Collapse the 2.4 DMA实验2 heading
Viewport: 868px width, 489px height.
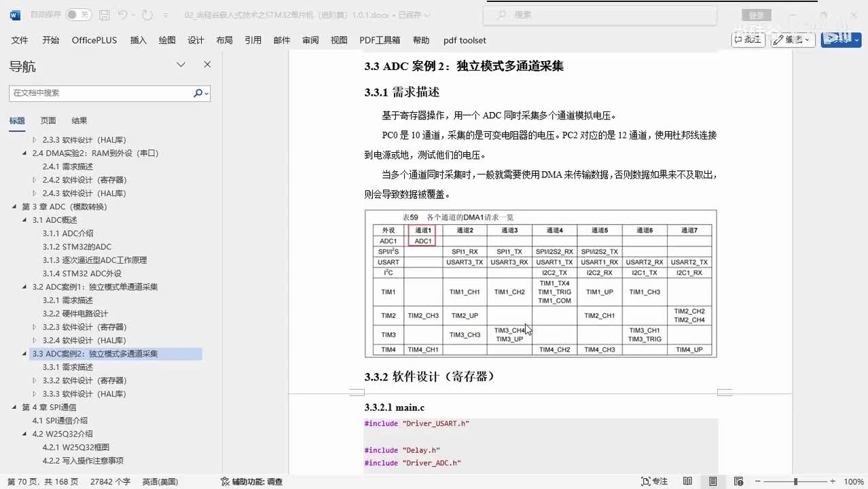tap(24, 153)
